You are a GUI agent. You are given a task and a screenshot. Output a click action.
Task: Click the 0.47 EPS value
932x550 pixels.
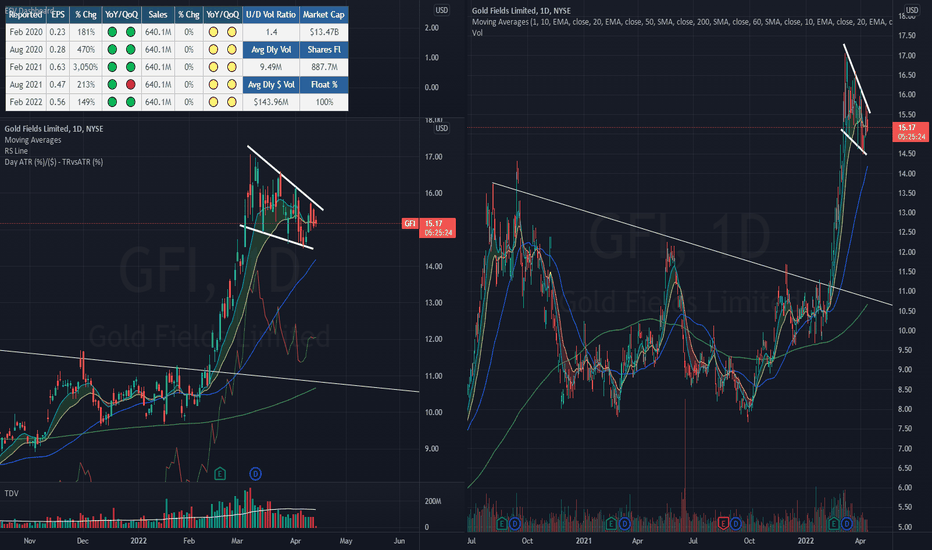pyautogui.click(x=58, y=84)
